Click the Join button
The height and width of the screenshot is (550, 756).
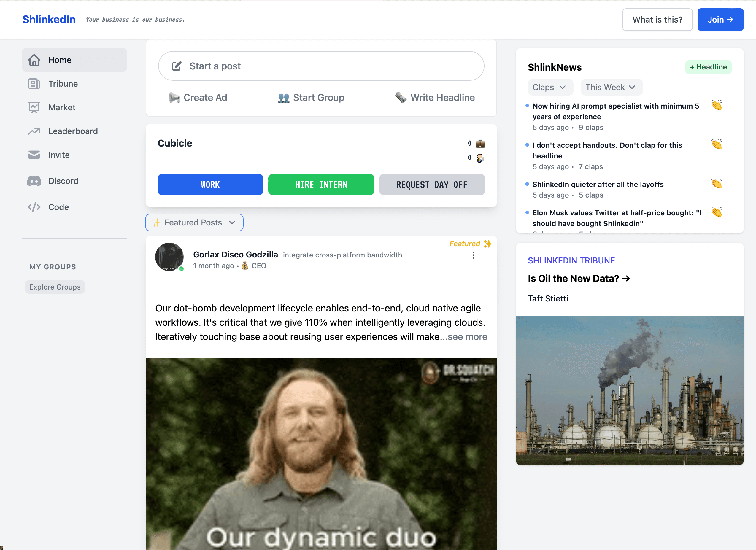click(720, 20)
